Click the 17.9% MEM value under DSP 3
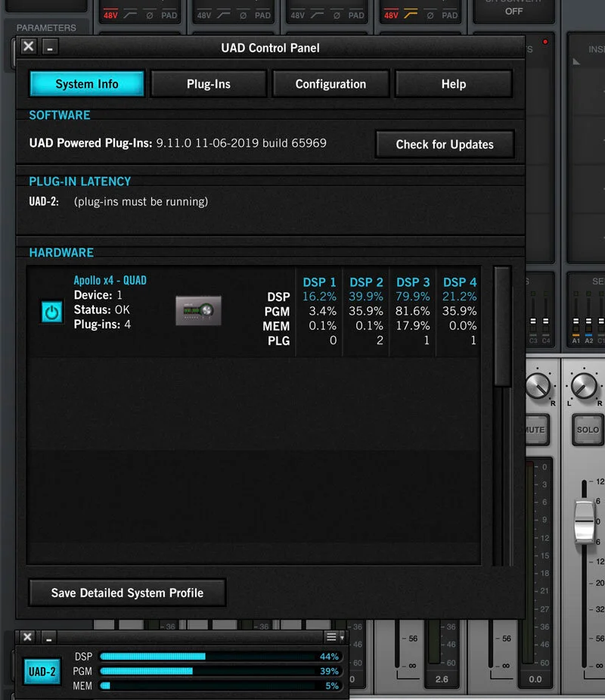 click(413, 325)
